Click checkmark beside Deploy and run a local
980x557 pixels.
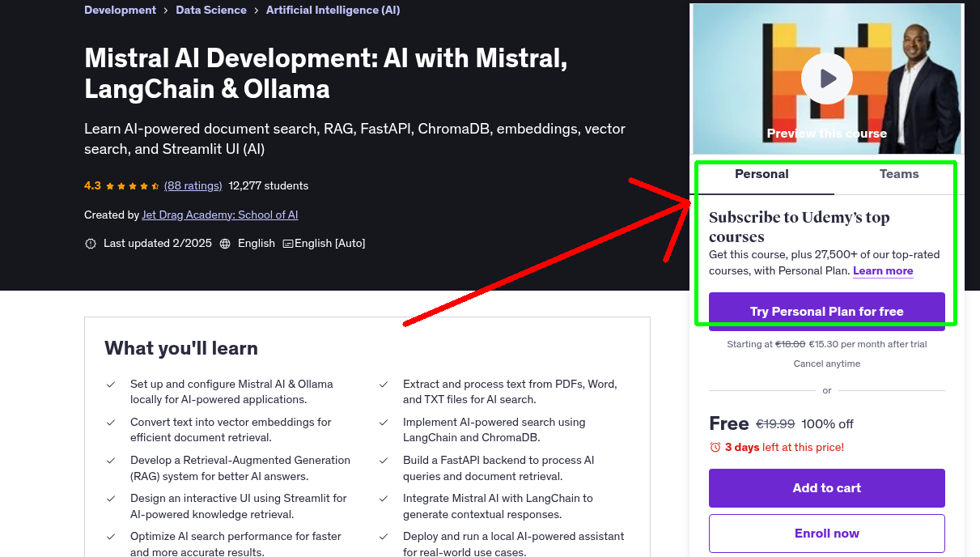(384, 537)
